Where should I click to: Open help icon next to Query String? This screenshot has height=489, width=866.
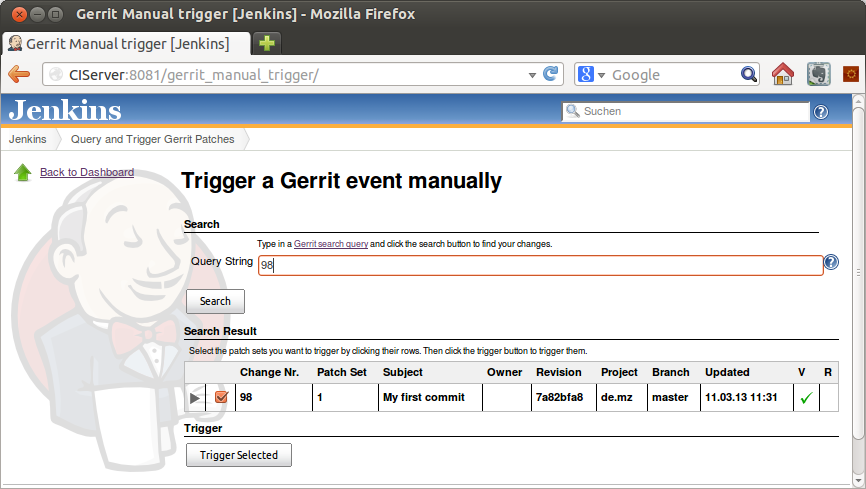[831, 263]
